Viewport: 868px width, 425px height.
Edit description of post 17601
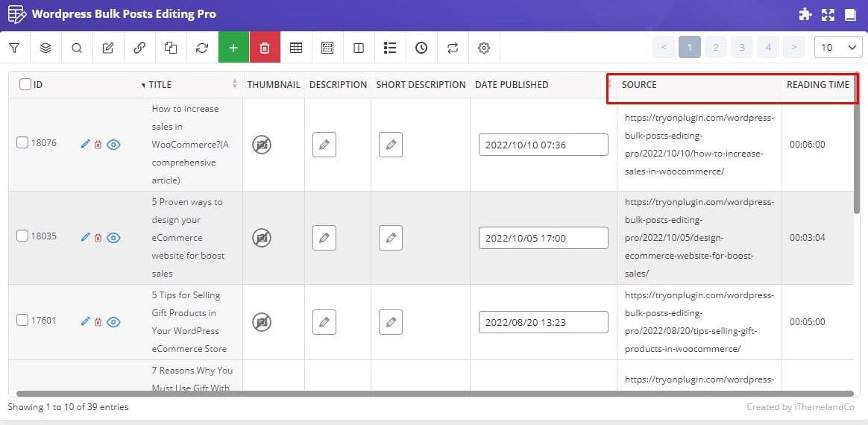(324, 322)
